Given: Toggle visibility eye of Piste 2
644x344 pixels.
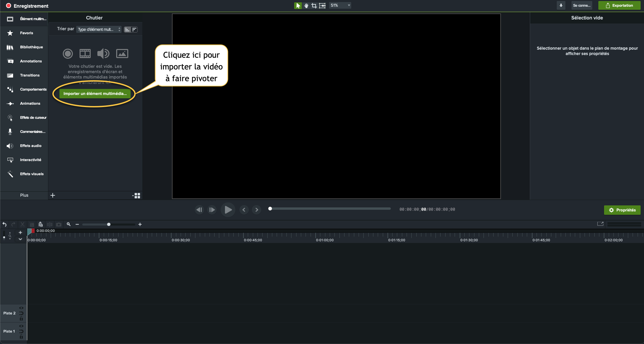Looking at the screenshot, I should pos(21,308).
